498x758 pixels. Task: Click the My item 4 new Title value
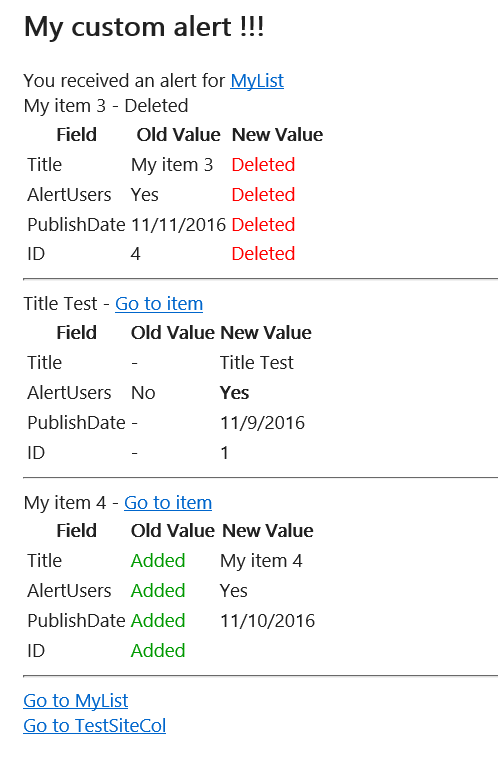coord(261,561)
